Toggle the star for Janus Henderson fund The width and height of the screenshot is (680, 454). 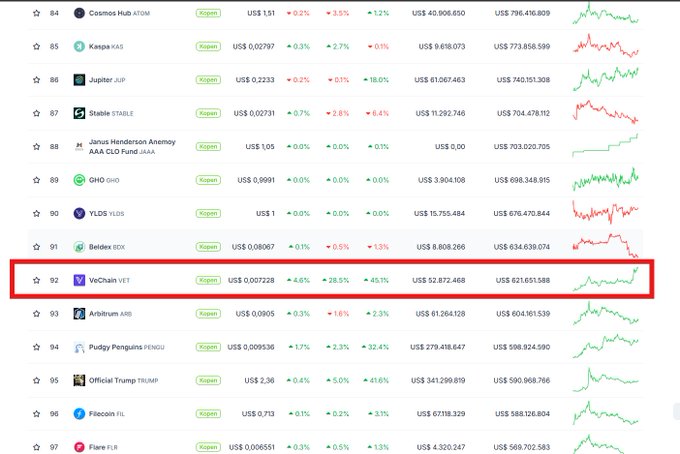click(36, 147)
